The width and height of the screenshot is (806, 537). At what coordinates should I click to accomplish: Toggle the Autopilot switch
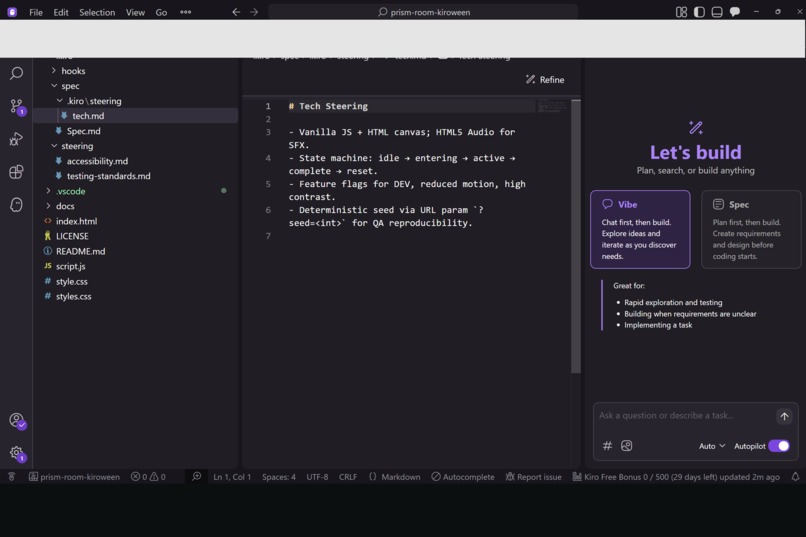779,446
